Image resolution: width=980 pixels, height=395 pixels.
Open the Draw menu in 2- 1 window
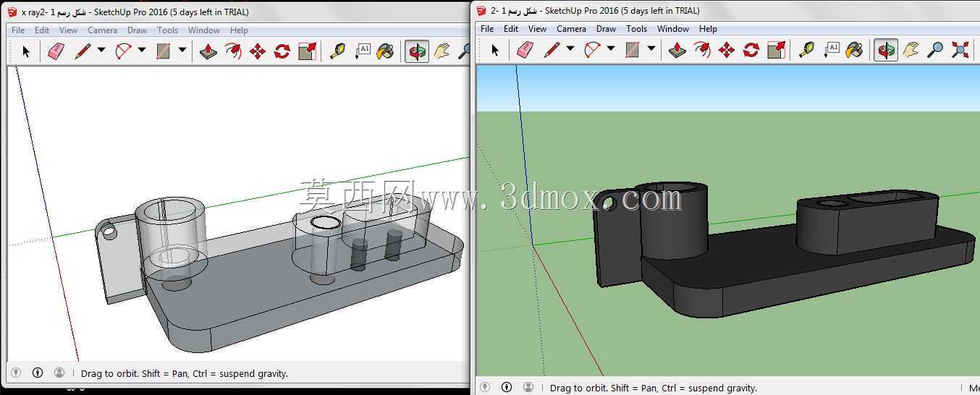[x=606, y=29]
